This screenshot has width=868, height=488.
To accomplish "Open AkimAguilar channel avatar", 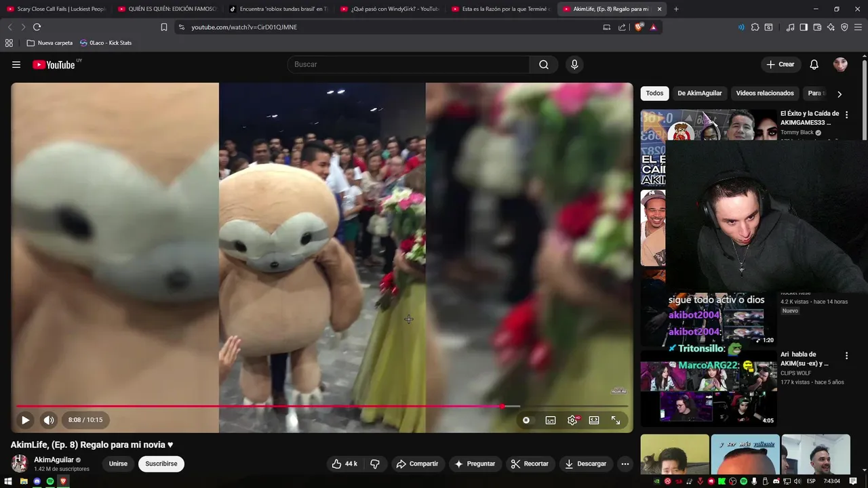I will point(20,464).
